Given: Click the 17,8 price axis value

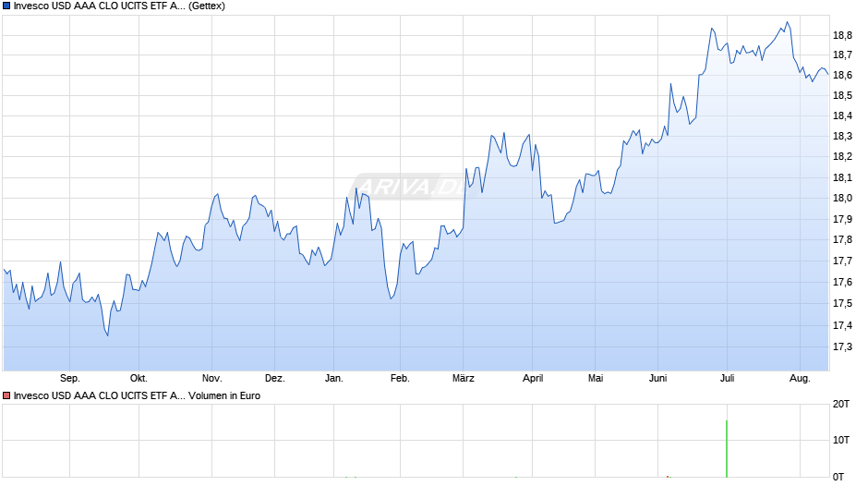Looking at the screenshot, I should [x=842, y=240].
